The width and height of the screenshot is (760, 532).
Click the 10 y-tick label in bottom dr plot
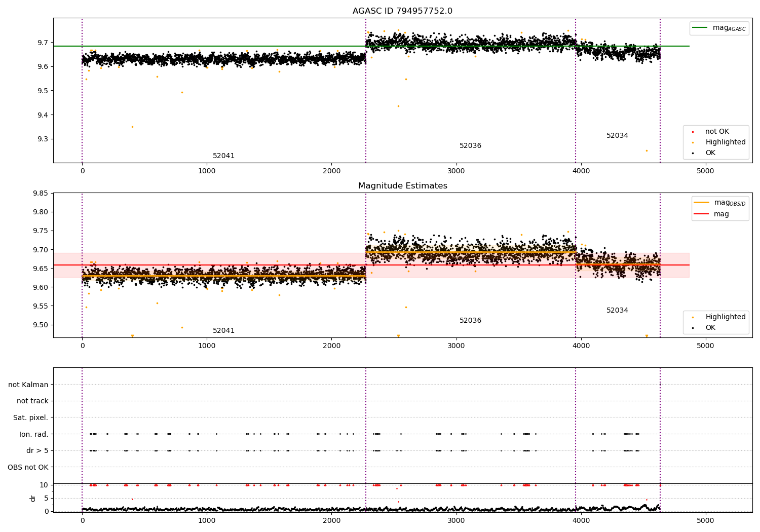[44, 485]
